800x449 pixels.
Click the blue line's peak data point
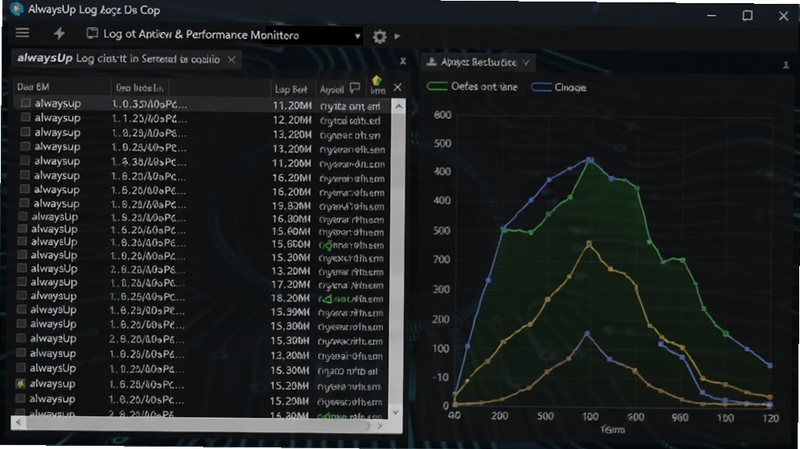click(590, 160)
